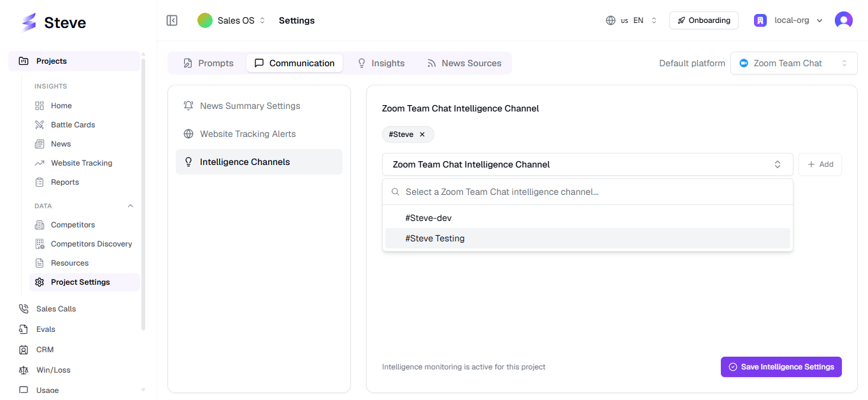
Task: Go to the Reports page
Action: tap(84, 182)
